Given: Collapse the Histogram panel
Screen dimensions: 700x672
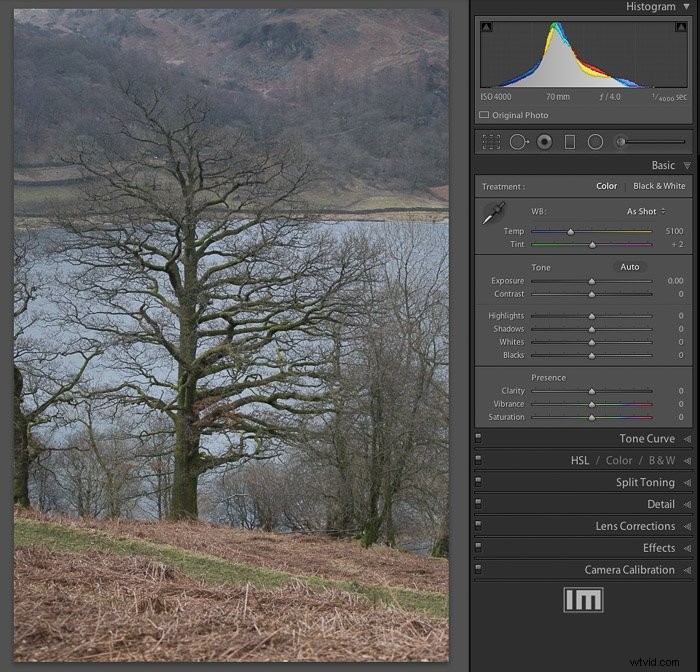Looking at the screenshot, I should coord(686,7).
